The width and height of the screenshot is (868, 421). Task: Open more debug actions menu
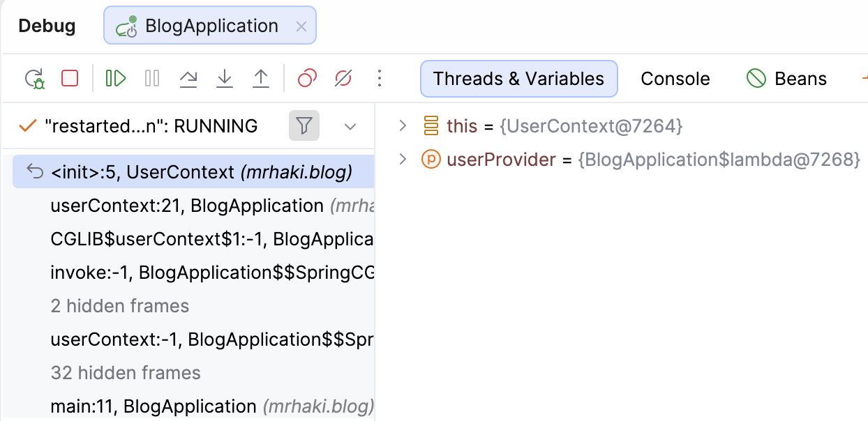(380, 78)
